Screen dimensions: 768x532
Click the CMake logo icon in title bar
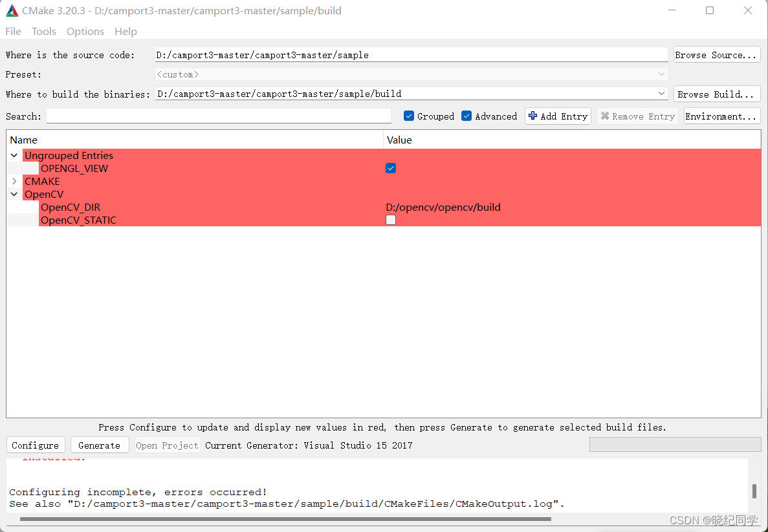pyautogui.click(x=12, y=11)
